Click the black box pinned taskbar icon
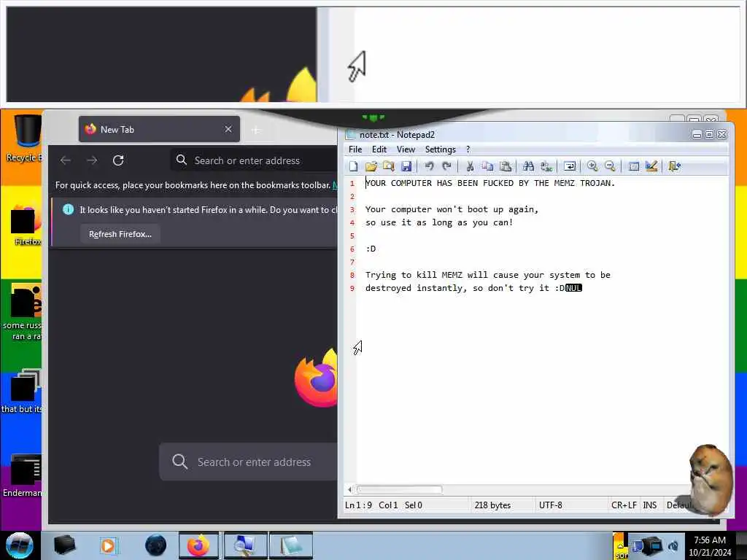 [x=64, y=545]
